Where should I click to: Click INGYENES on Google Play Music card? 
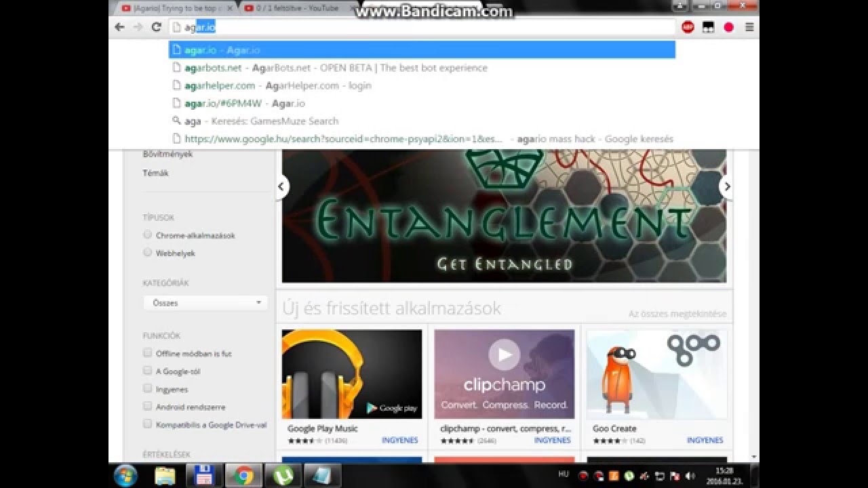(399, 440)
